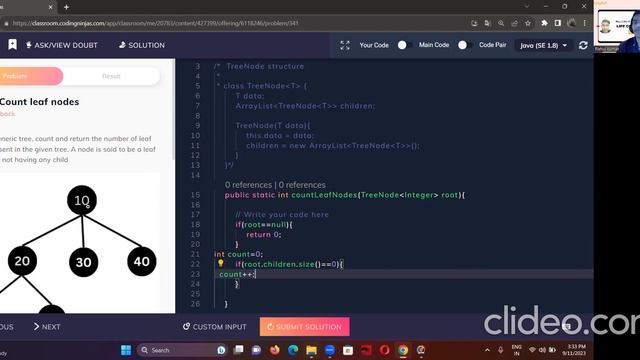This screenshot has width=640, height=360.
Task: Open the Chrome extensions puzzle icon
Action: click(544, 23)
